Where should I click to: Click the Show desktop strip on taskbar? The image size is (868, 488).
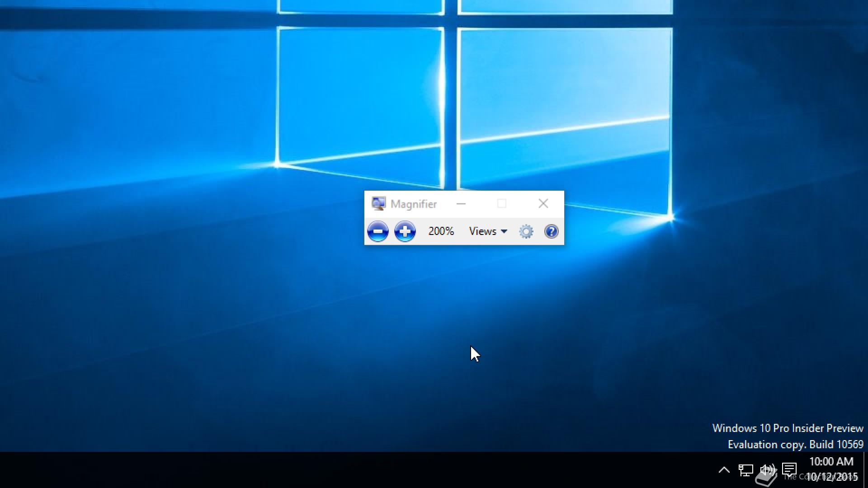point(865,470)
